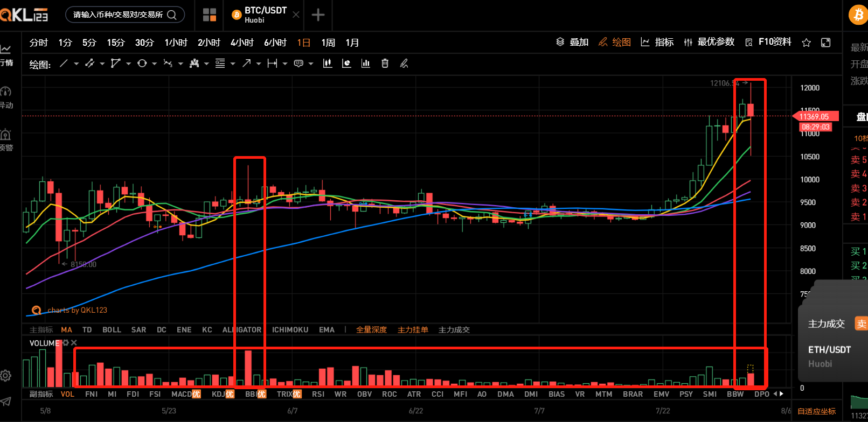
Task: Click the VOLUME settings gear icon
Action: click(66, 343)
